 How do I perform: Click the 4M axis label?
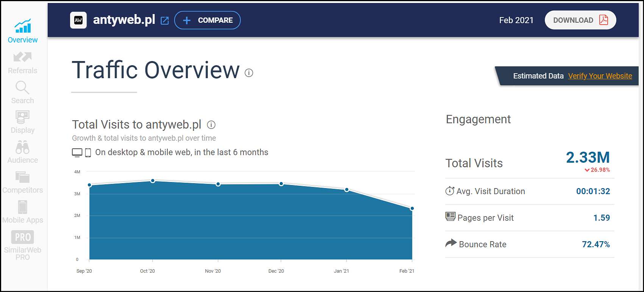(77, 172)
